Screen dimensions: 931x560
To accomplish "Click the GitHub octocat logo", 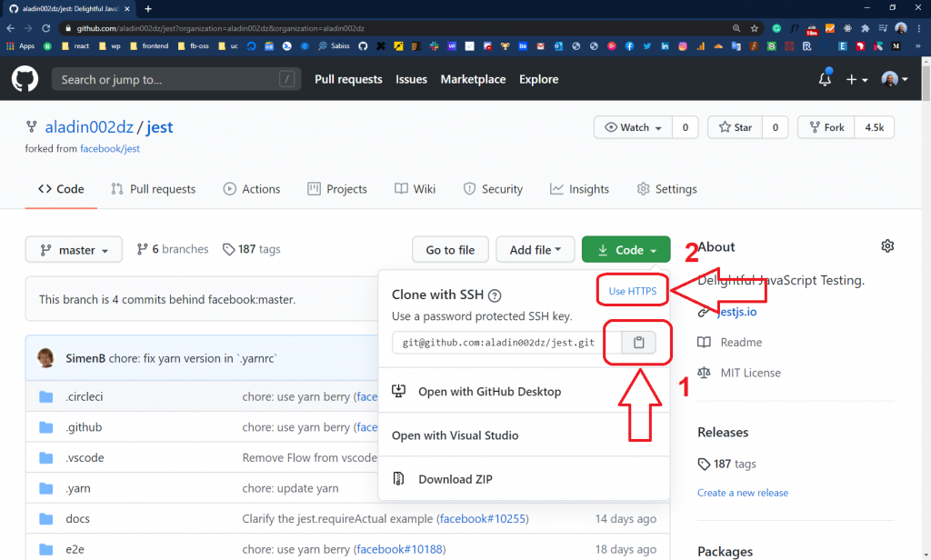I will pyautogui.click(x=24, y=79).
